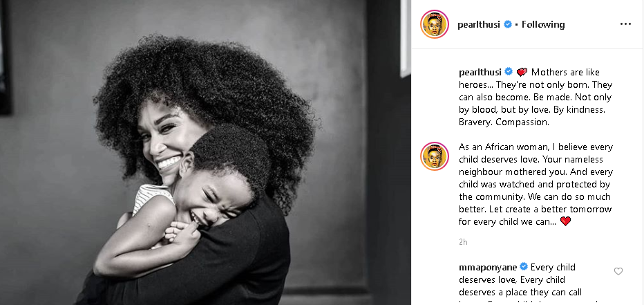This screenshot has width=644, height=305.
Task: Like the mmaponyane comment with heart icon
Action: [618, 271]
